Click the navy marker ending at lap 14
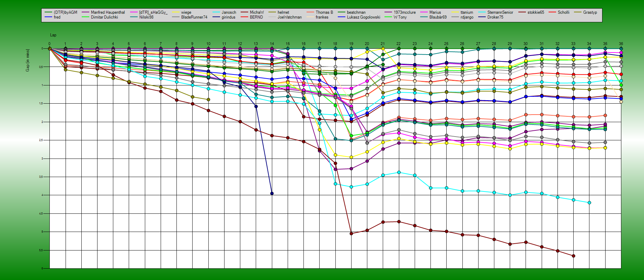Viewport: 644px width, 280px height. click(x=272, y=194)
